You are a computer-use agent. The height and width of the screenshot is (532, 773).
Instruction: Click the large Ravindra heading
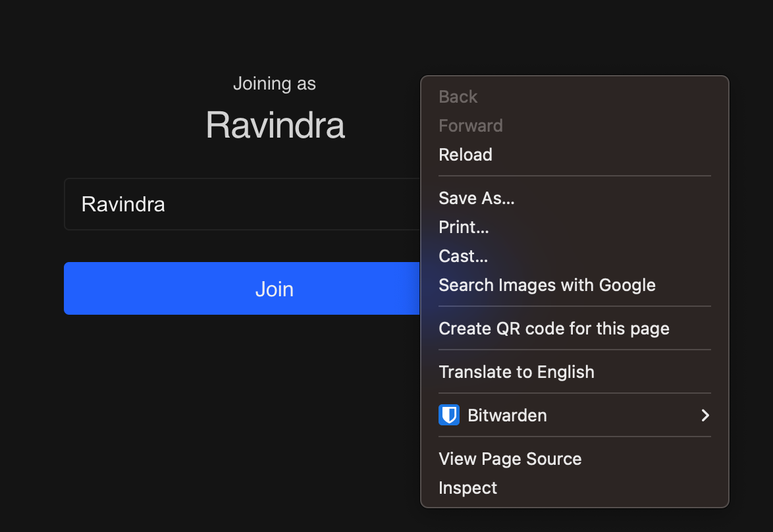tap(275, 124)
